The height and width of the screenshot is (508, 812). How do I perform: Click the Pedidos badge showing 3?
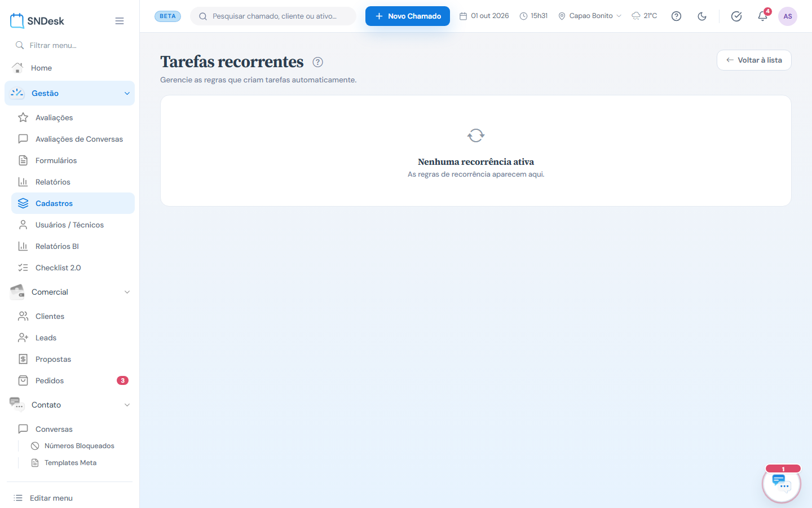[122, 380]
